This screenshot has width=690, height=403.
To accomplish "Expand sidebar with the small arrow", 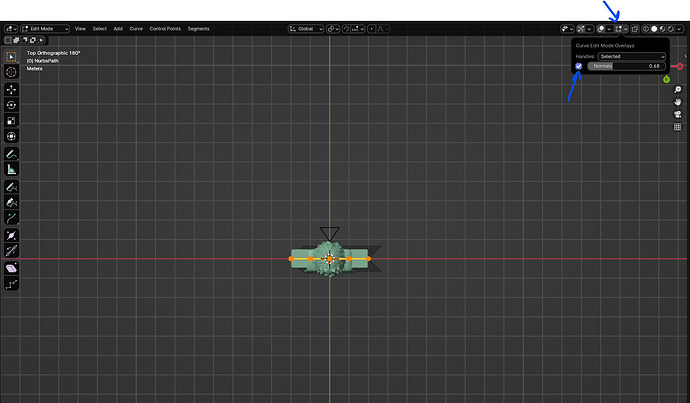I will point(686,56).
